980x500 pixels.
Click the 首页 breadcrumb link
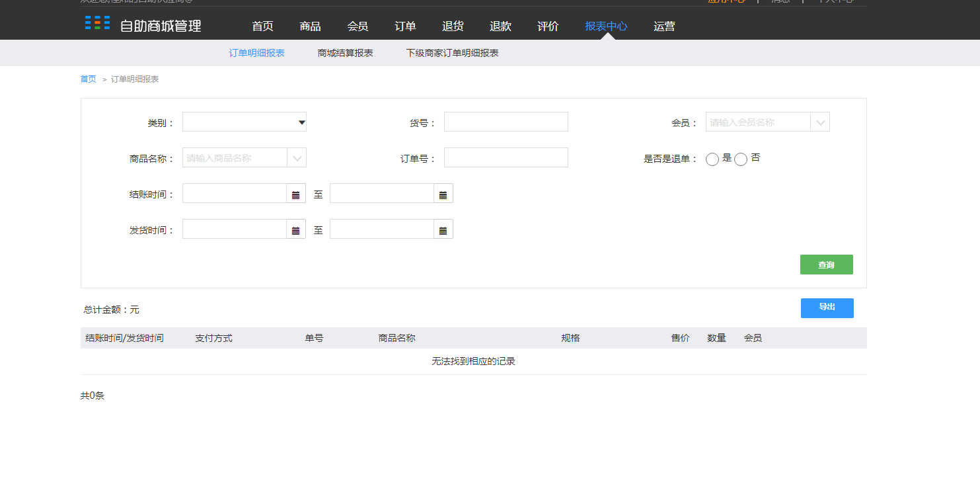(x=89, y=79)
